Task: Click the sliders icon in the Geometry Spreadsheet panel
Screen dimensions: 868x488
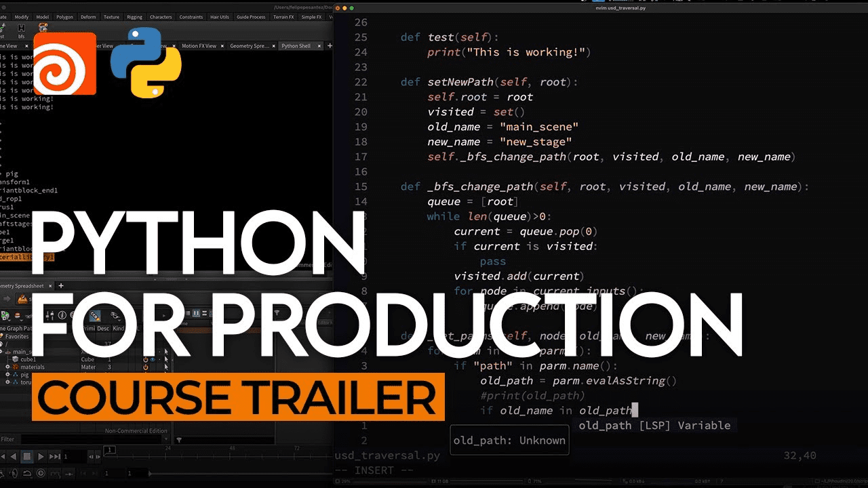Action: (x=50, y=314)
